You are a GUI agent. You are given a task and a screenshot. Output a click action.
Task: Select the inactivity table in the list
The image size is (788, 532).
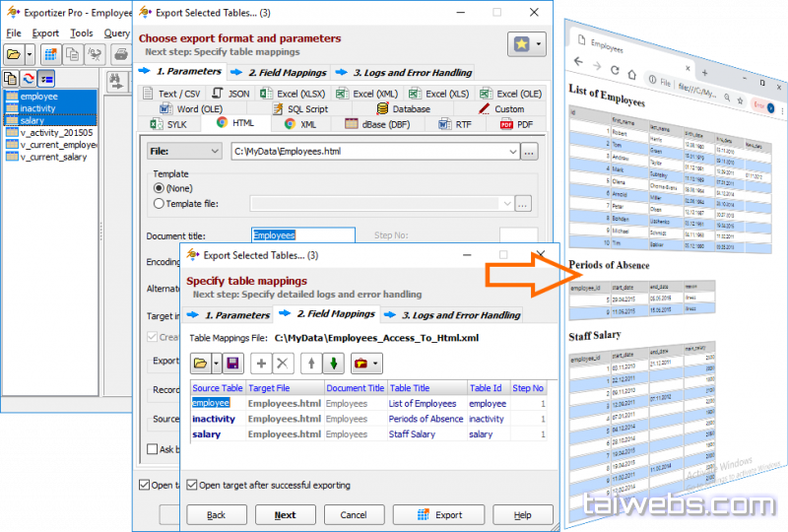tap(50, 108)
